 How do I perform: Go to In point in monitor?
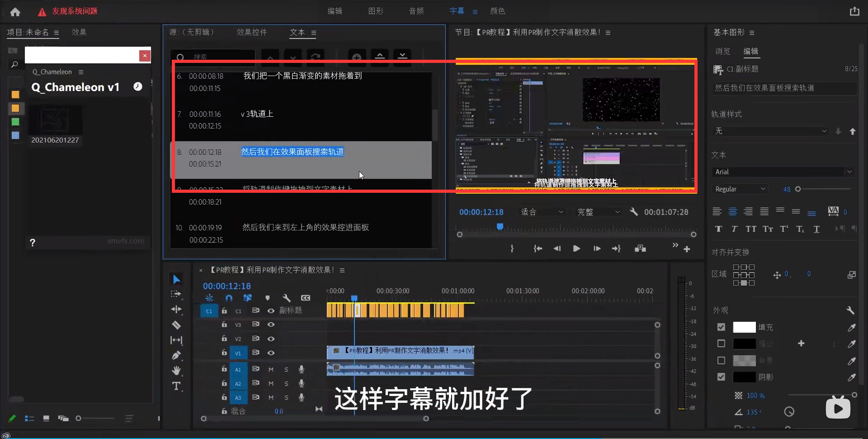(538, 248)
